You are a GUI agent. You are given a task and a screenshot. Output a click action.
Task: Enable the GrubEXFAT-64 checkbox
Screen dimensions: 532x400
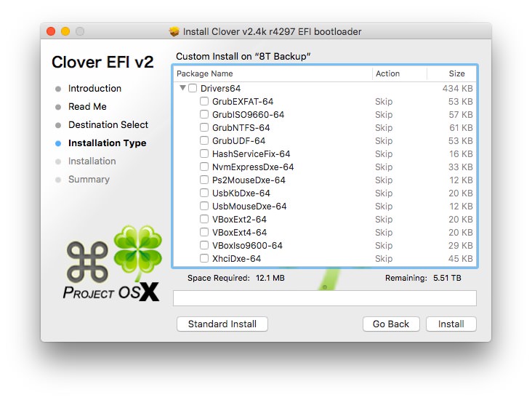tap(204, 101)
